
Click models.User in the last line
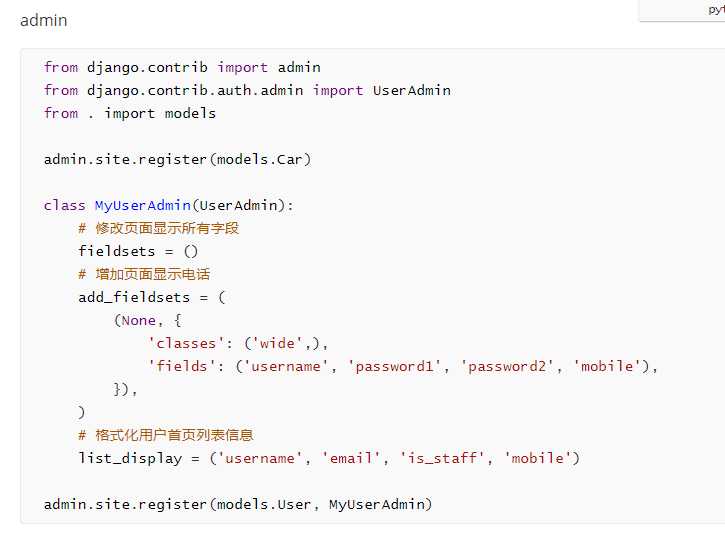click(264, 504)
